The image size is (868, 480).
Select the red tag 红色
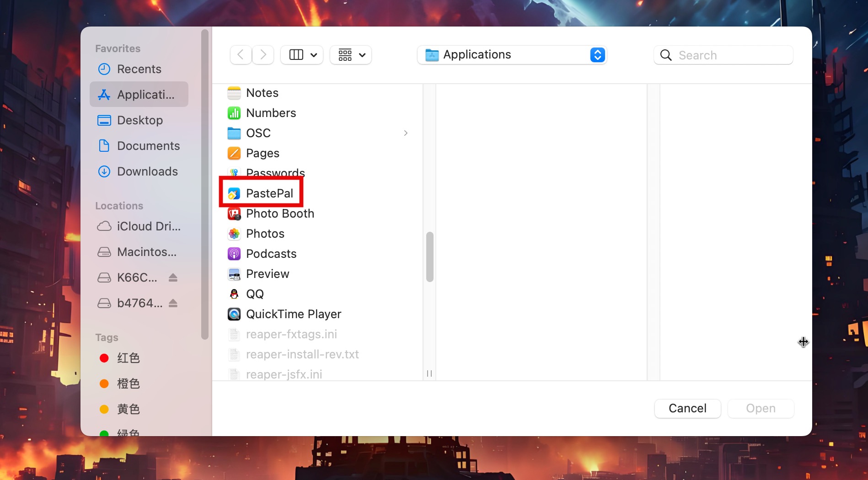point(128,358)
